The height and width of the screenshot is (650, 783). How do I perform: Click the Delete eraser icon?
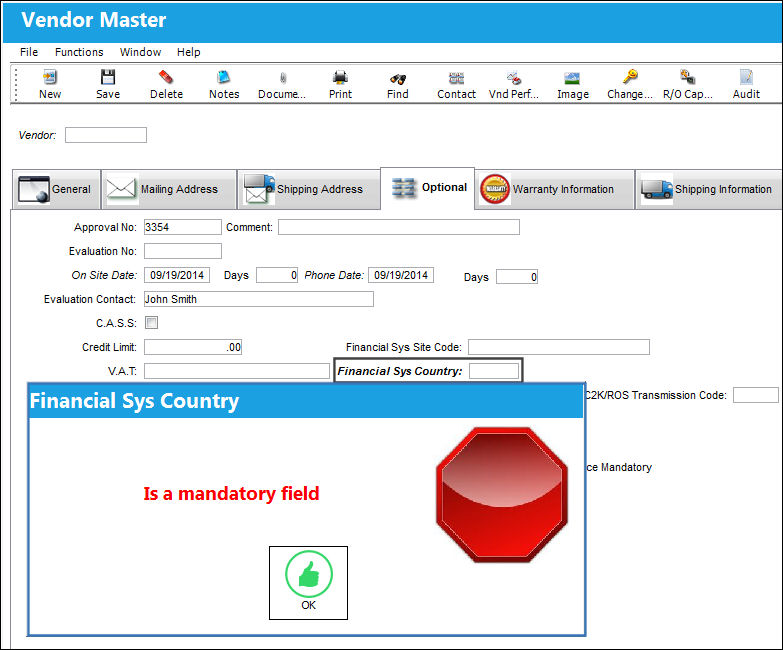pyautogui.click(x=166, y=77)
